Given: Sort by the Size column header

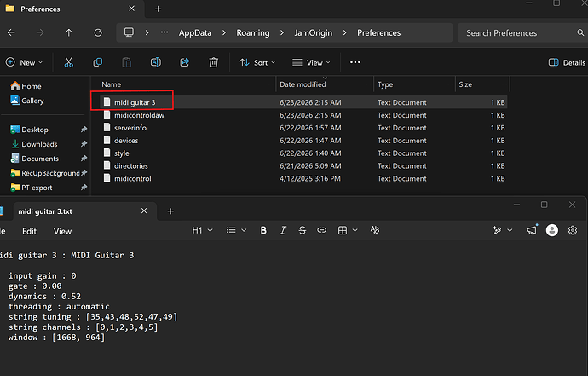Looking at the screenshot, I should 465,84.
